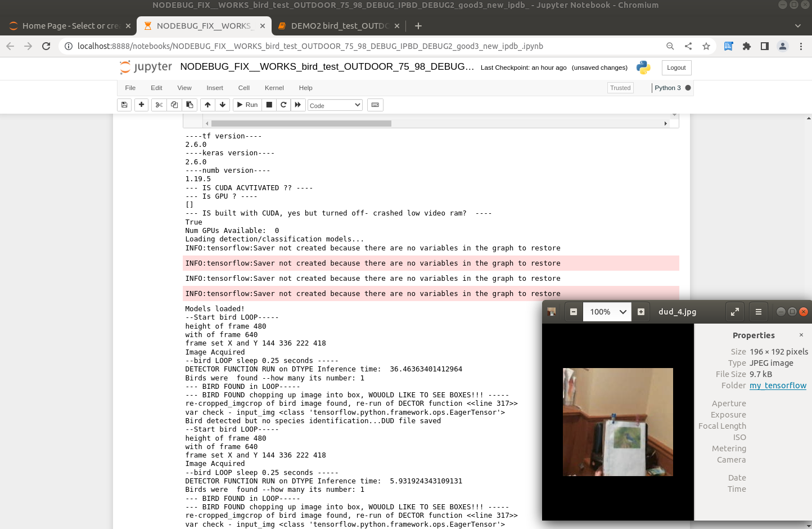Cut selected cells with the scissors icon
Viewport: 812px width, 529px height.
159,105
